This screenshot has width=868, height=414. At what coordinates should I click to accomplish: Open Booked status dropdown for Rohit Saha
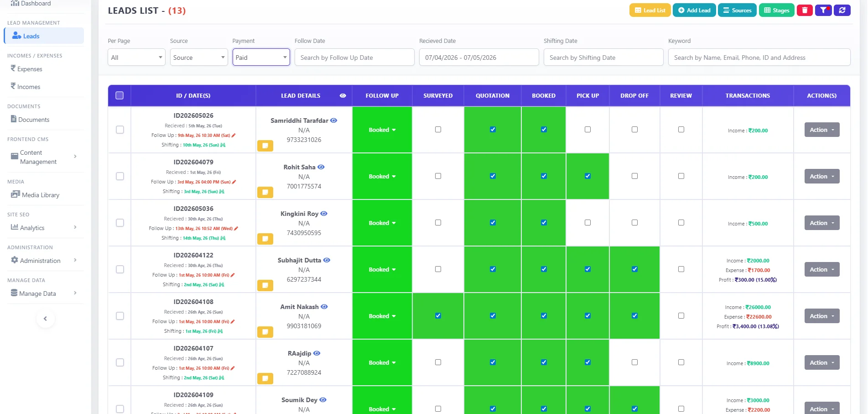tap(382, 177)
